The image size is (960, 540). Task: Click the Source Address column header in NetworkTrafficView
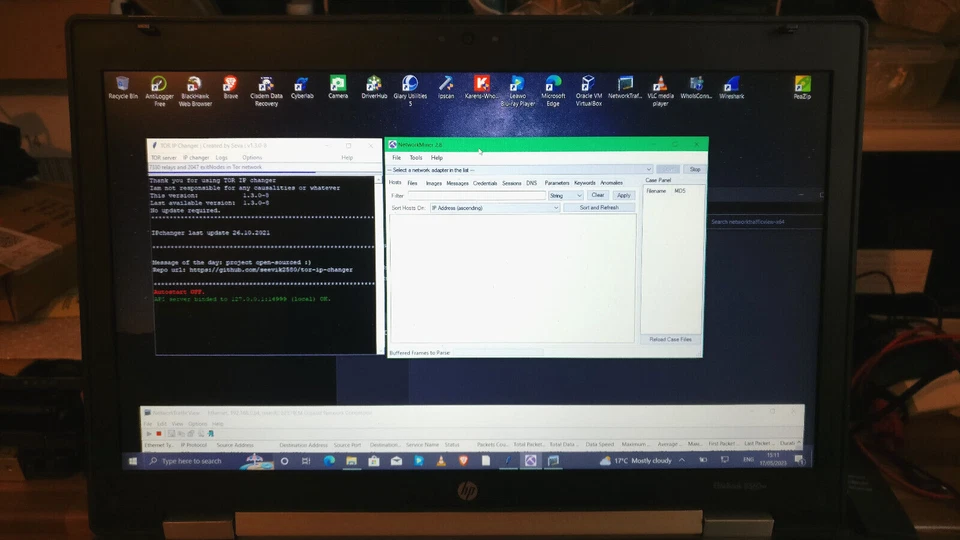click(x=235, y=445)
